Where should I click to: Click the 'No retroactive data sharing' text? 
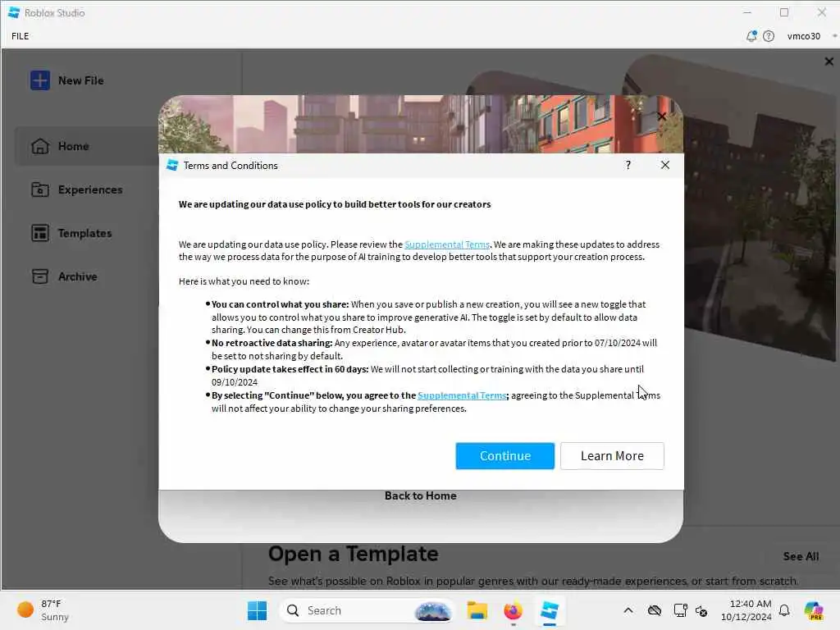pyautogui.click(x=272, y=343)
